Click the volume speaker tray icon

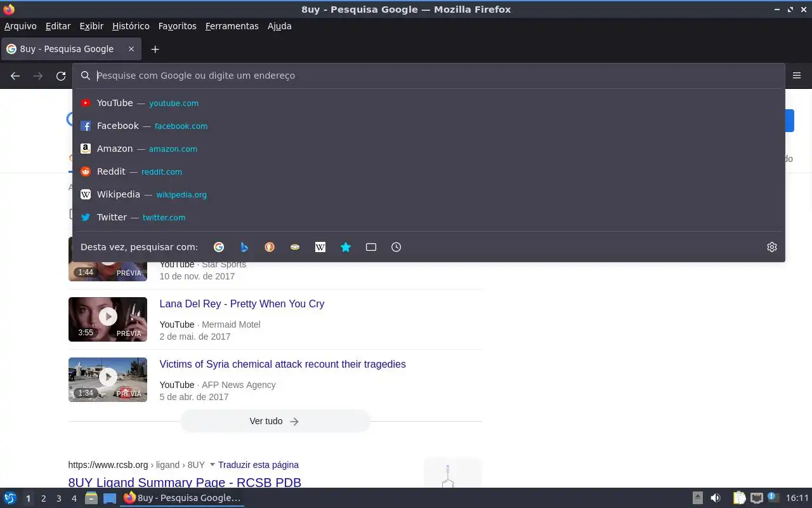pos(716,498)
